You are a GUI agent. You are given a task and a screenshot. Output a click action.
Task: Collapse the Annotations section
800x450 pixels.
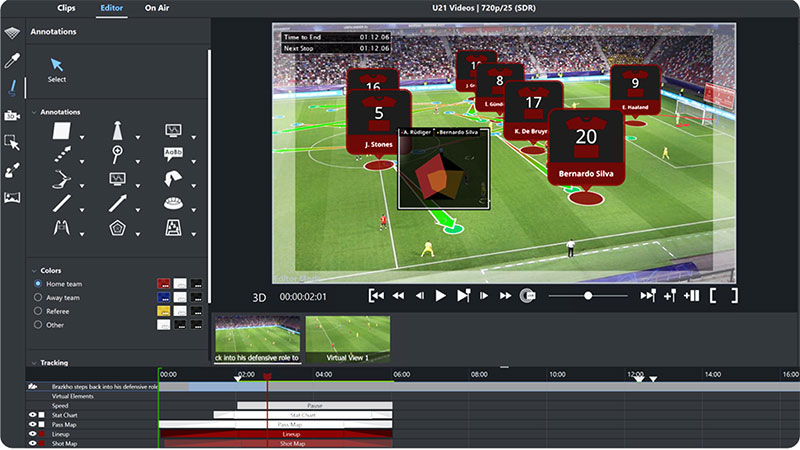point(34,112)
